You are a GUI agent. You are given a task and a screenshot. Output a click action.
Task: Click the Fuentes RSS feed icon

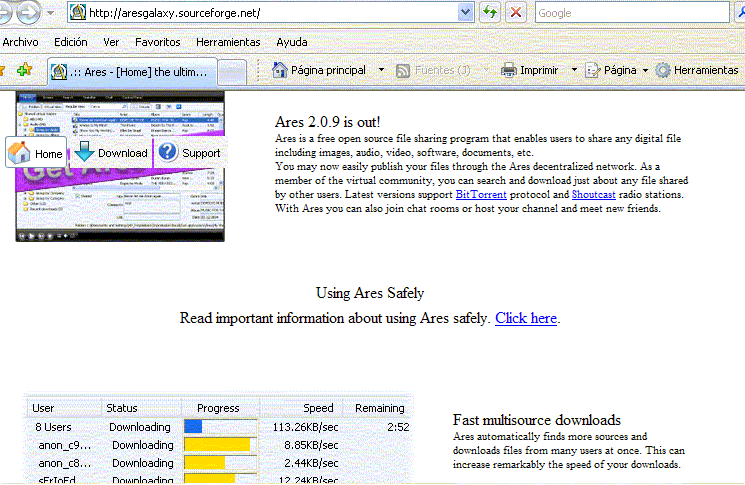(x=403, y=71)
